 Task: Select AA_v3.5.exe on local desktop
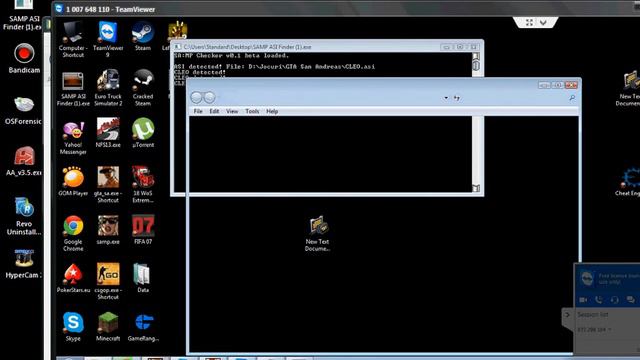(24, 162)
